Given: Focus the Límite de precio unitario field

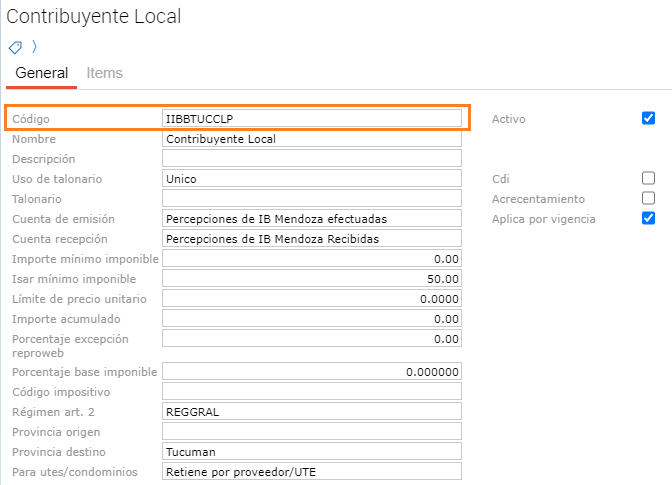Looking at the screenshot, I should tap(312, 298).
